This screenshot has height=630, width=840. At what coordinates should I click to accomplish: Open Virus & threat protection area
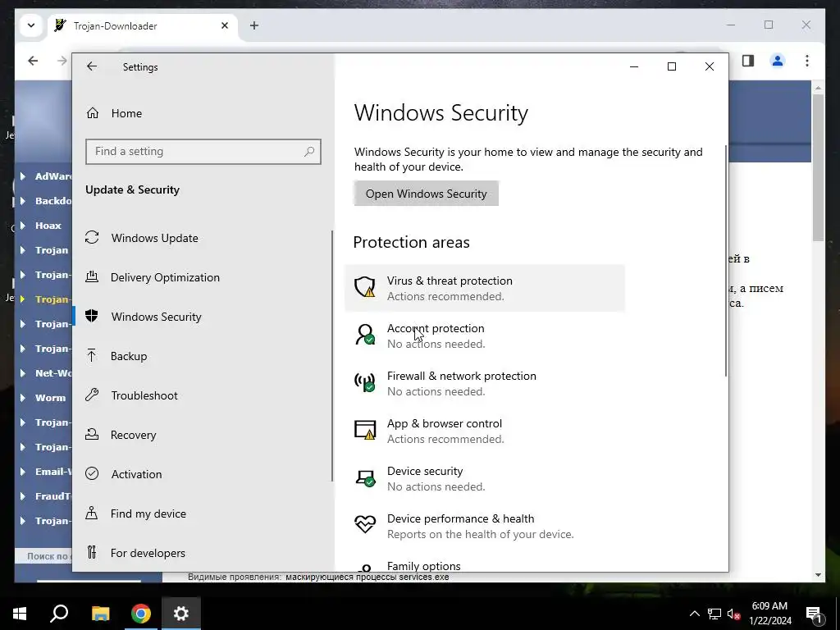pyautogui.click(x=485, y=288)
